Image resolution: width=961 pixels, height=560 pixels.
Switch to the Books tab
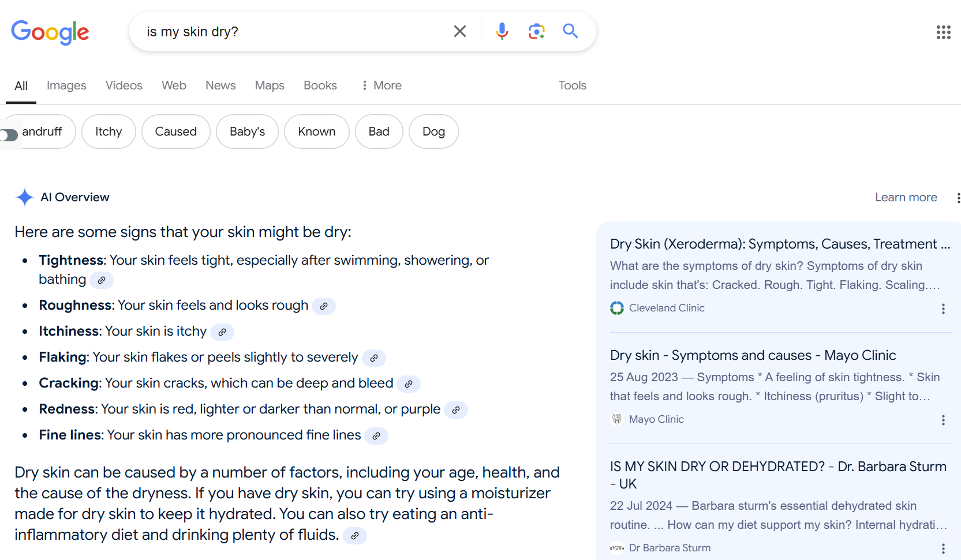coord(320,85)
